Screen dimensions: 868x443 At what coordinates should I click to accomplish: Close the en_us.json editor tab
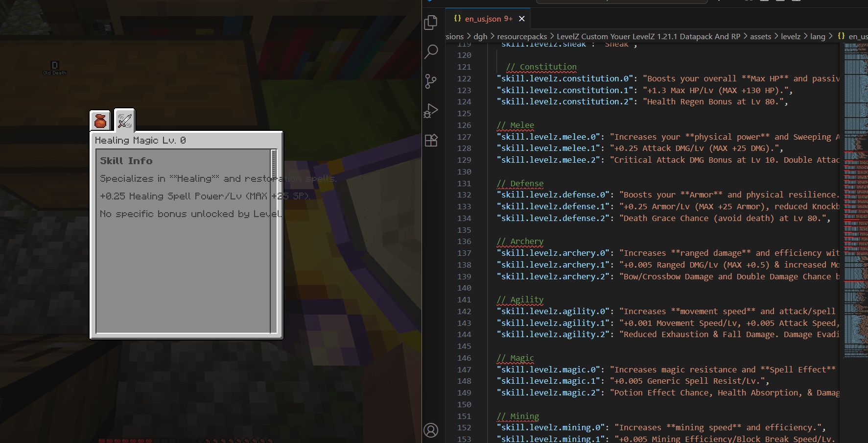522,19
